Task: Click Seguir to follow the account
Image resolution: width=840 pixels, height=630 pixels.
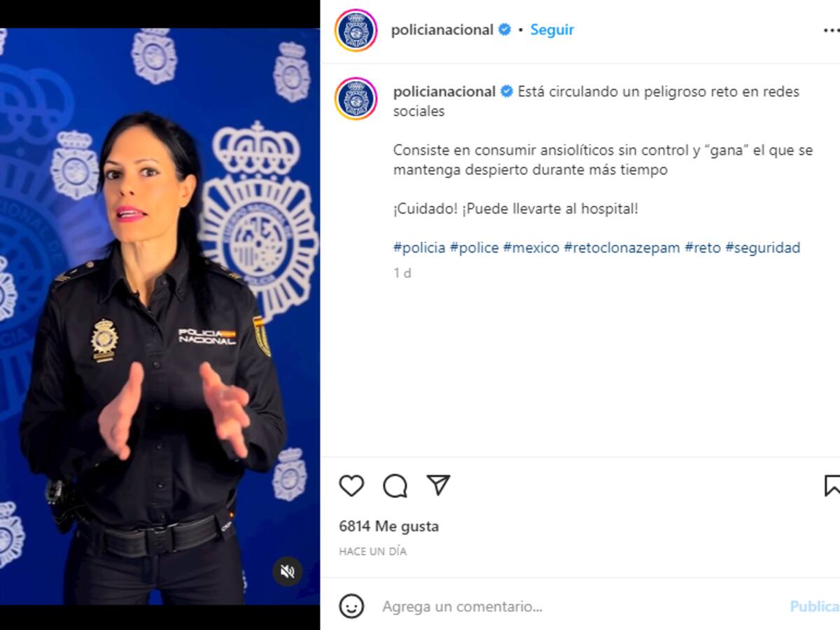Action: pyautogui.click(x=552, y=29)
